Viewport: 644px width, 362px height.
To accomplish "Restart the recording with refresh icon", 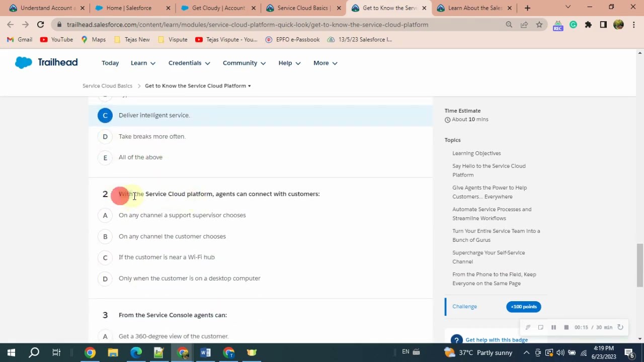I will 620,327.
